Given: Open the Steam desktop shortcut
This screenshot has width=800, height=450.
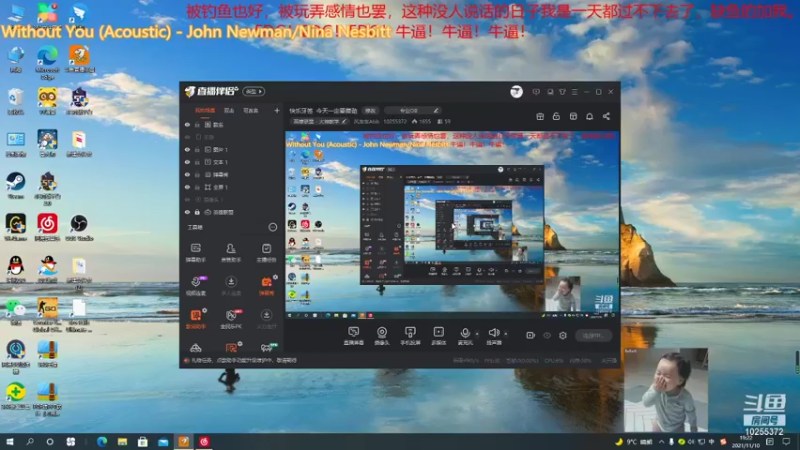Looking at the screenshot, I should click(16, 186).
